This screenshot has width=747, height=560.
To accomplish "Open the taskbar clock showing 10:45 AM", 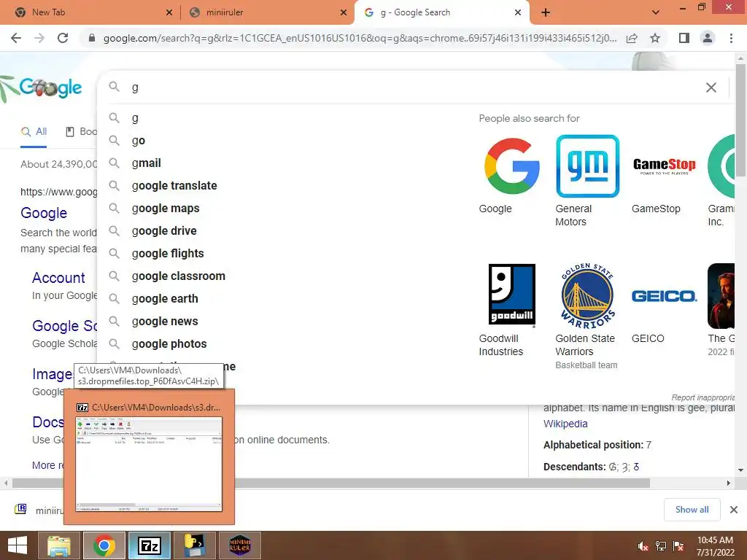I will (715, 546).
